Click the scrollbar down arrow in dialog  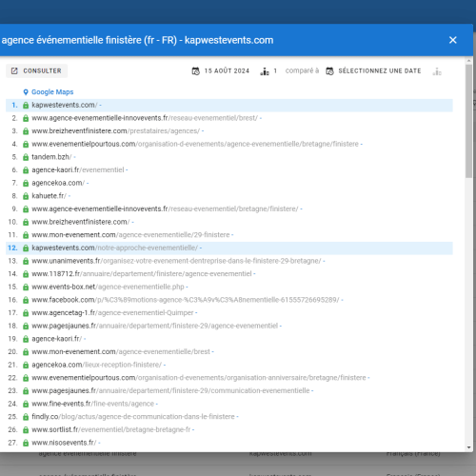click(x=469, y=447)
